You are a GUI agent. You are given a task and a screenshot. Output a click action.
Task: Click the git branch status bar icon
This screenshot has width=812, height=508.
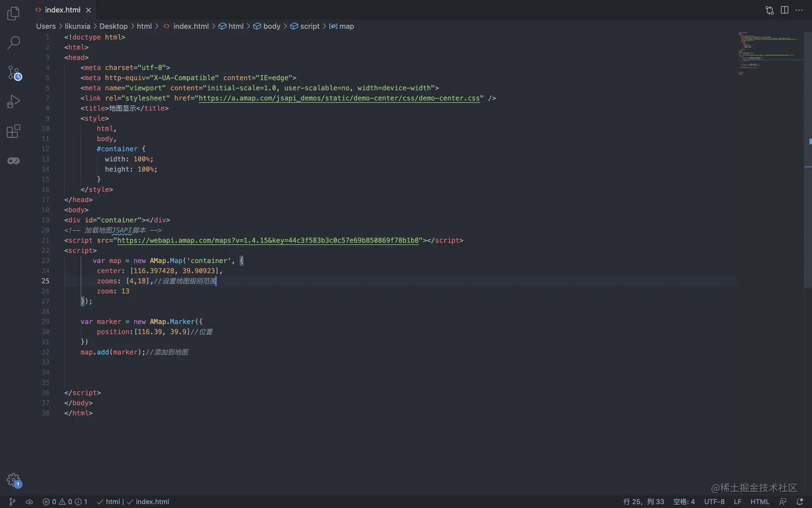(x=12, y=502)
